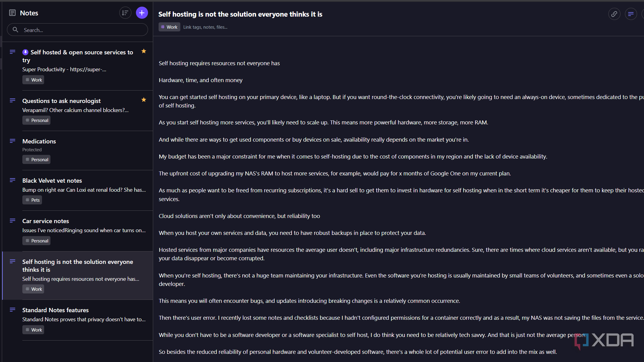
Task: Open the sort and display options
Action: pos(125,13)
